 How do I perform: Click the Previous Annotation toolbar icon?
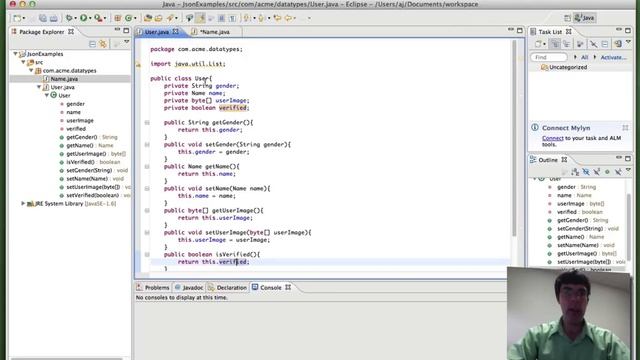[x=261, y=18]
